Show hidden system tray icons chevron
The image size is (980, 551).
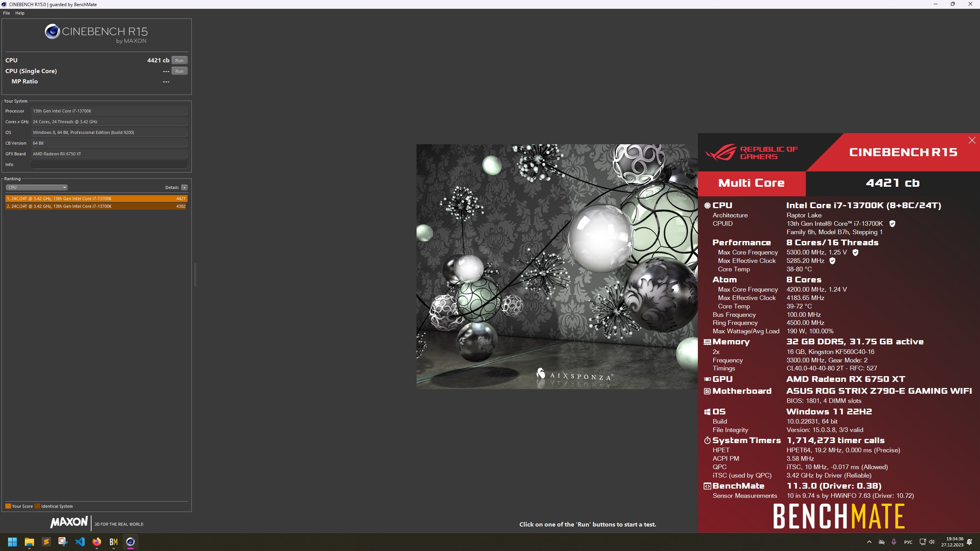tap(869, 542)
